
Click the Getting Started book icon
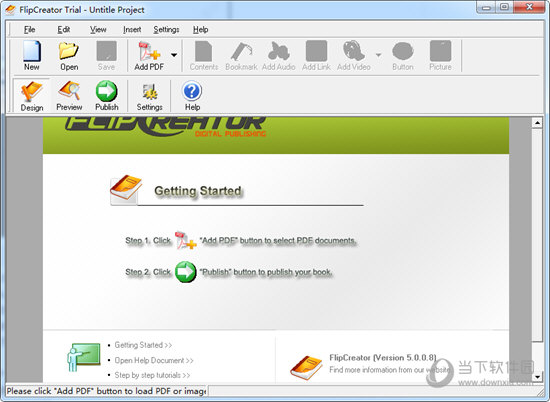click(126, 189)
